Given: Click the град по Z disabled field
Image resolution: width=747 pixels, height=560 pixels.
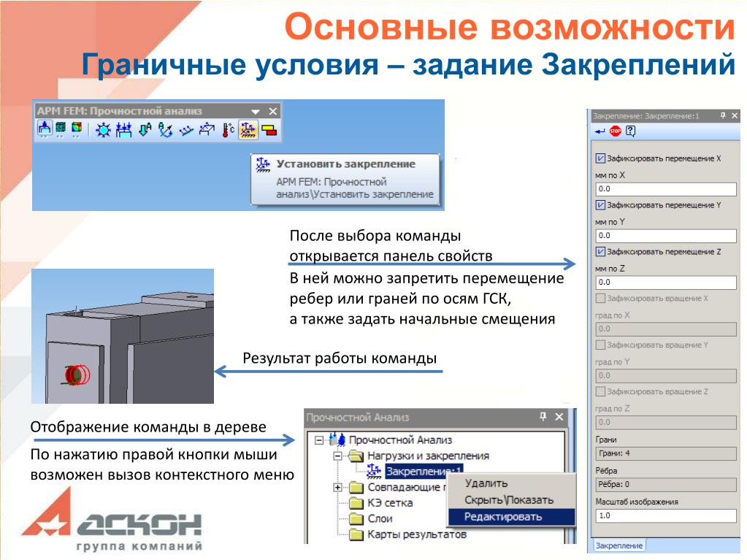Looking at the screenshot, I should pyautogui.click(x=665, y=422).
